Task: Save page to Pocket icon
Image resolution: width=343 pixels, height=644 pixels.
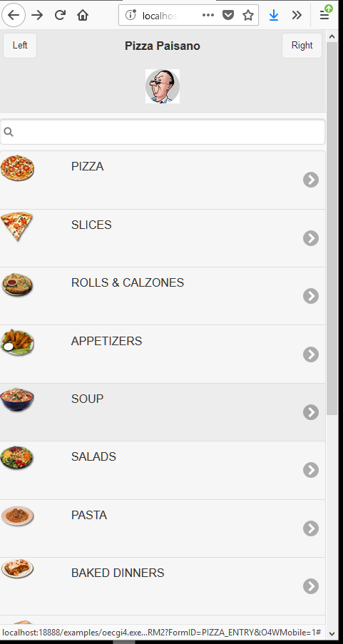Action: click(x=228, y=15)
